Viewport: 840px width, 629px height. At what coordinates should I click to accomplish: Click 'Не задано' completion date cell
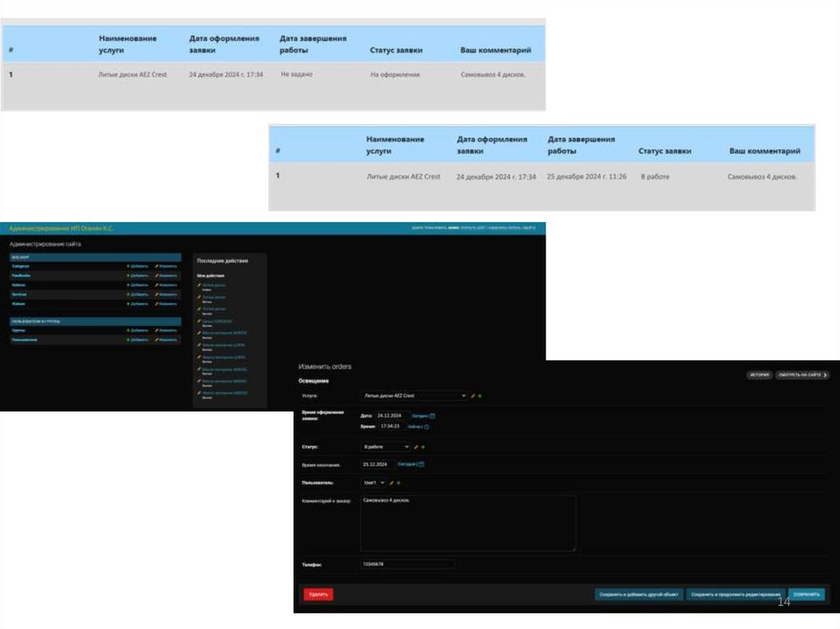pos(296,74)
